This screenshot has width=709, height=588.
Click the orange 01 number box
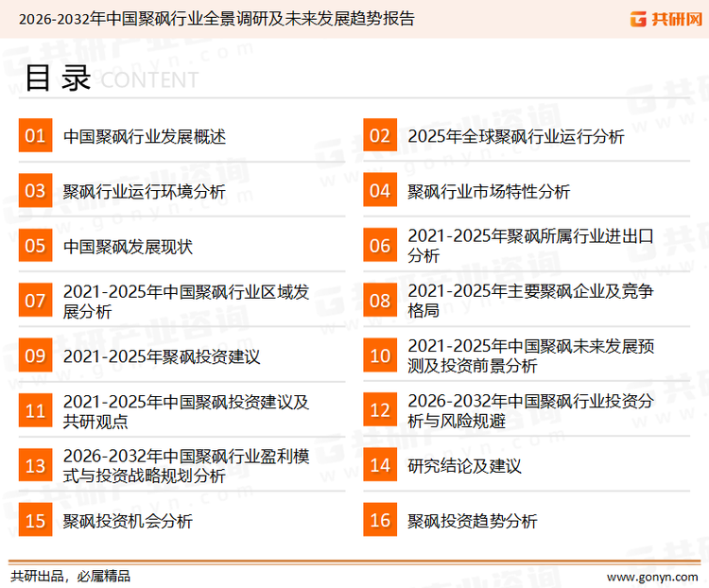35,135
